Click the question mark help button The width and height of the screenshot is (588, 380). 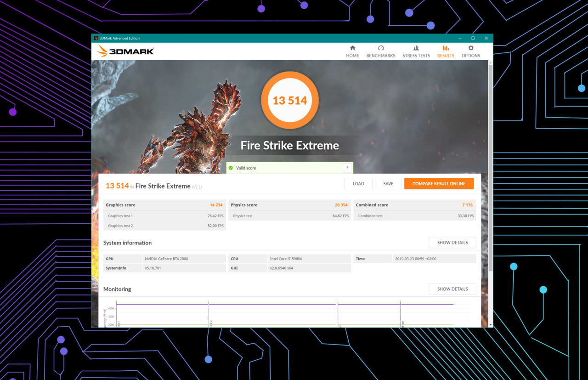click(347, 168)
